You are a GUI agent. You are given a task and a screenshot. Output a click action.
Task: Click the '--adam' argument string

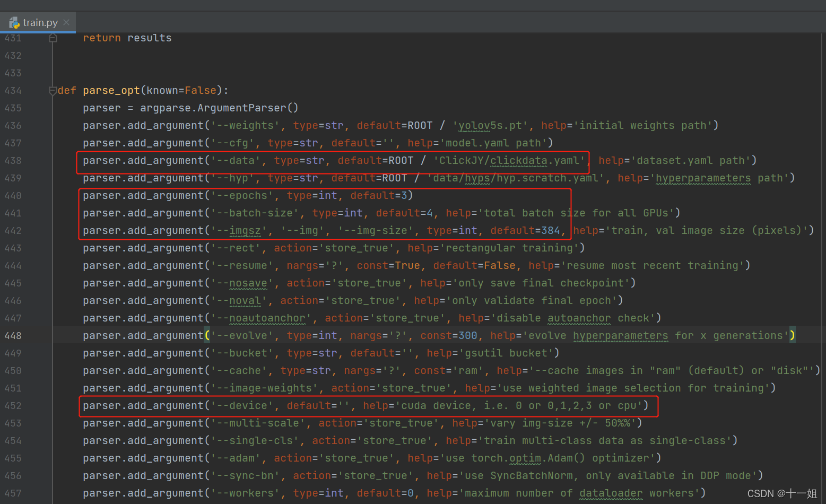[x=236, y=458]
